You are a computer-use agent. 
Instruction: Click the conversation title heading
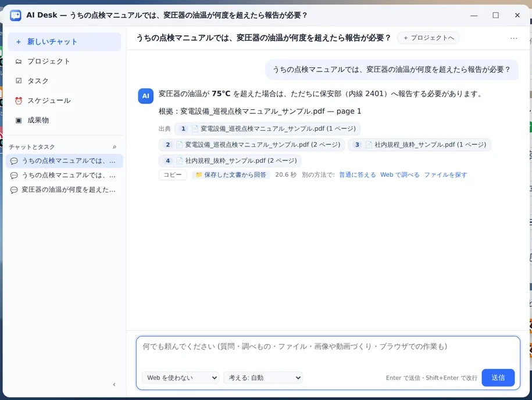coord(263,38)
